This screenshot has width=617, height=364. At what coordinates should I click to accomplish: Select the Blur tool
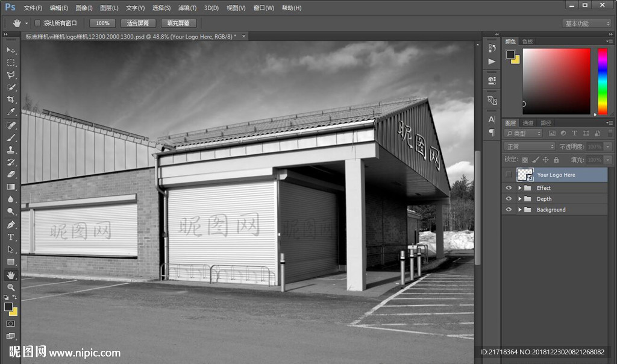11,199
